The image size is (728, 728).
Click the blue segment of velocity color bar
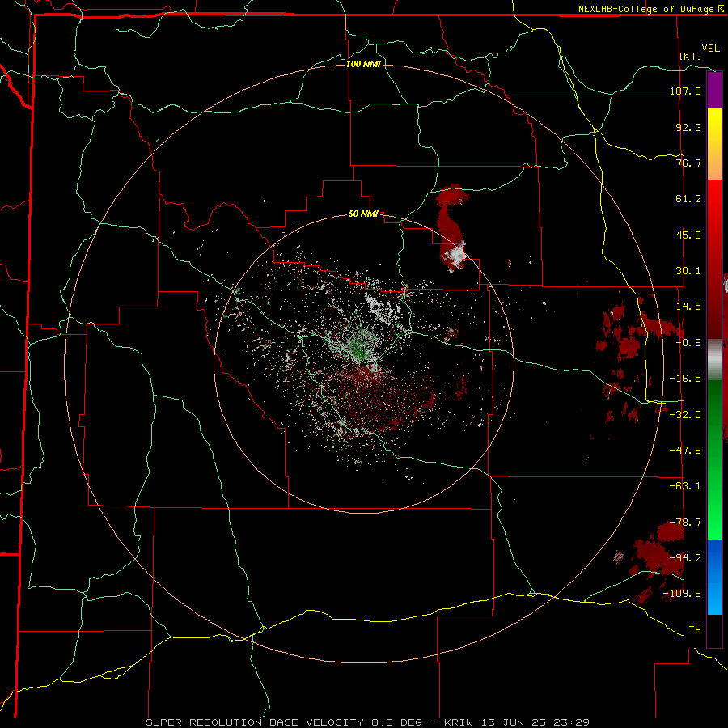714,577
